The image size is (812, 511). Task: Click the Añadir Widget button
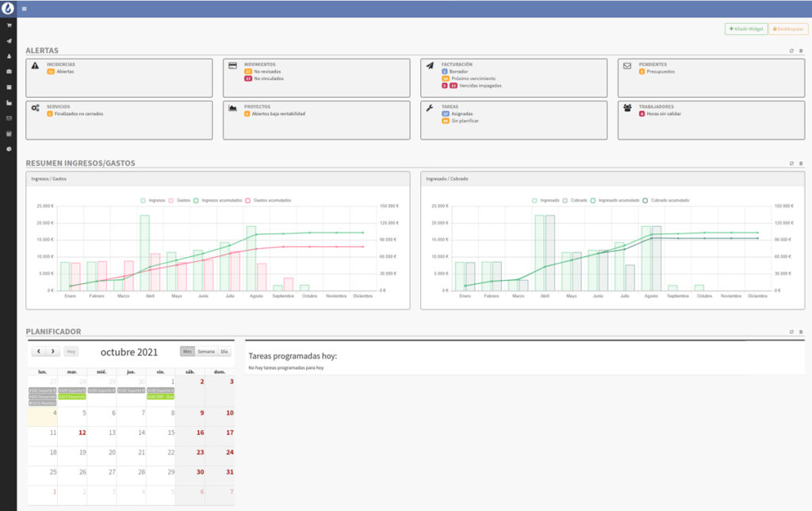[x=745, y=29]
